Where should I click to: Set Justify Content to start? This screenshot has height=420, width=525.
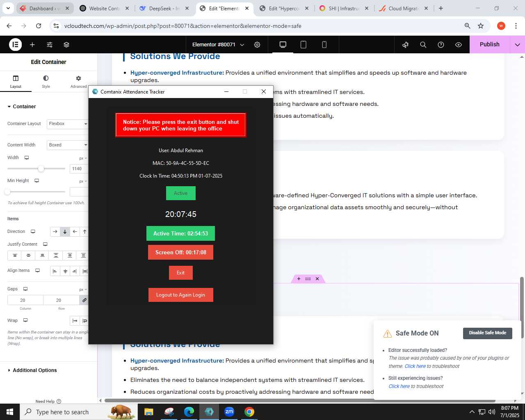15,256
